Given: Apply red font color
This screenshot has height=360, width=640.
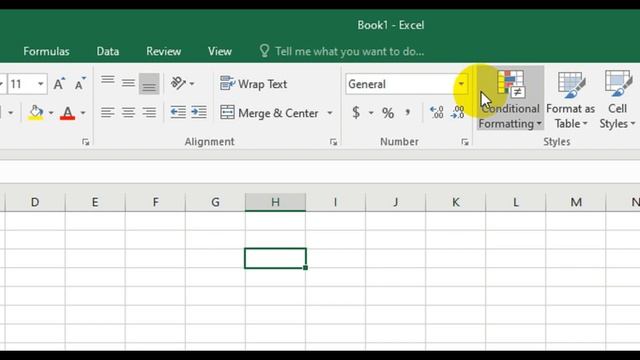Looking at the screenshot, I should [67, 113].
